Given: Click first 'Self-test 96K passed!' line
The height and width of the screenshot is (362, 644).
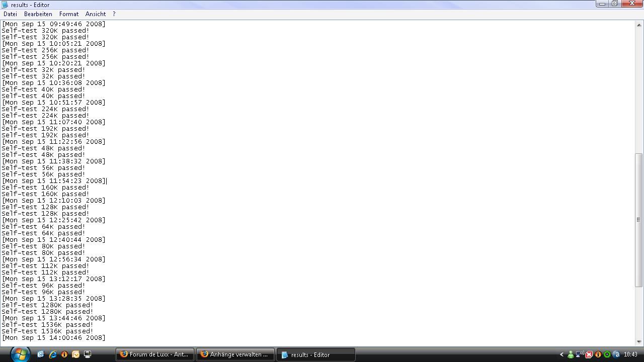Looking at the screenshot, I should (x=43, y=285).
